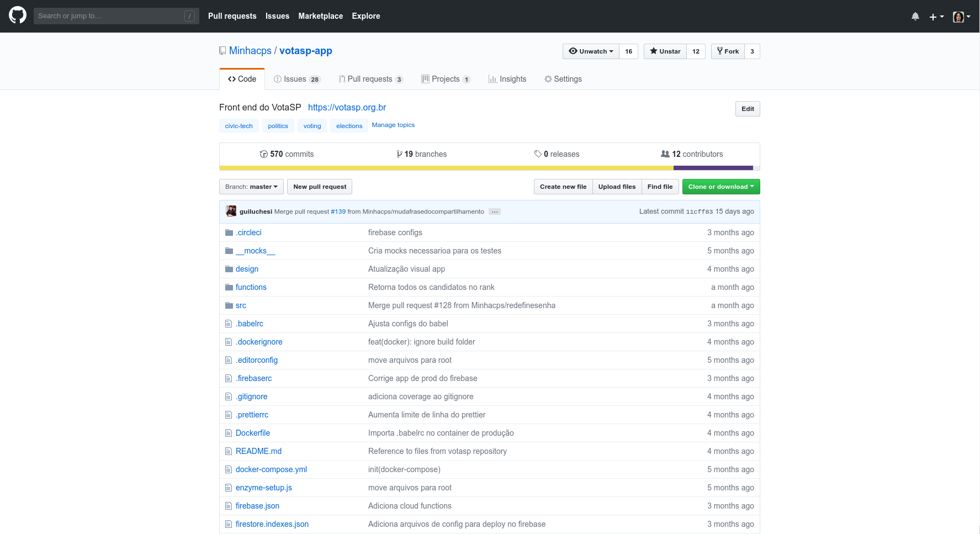
Task: Click the repository book icon
Action: (x=223, y=51)
